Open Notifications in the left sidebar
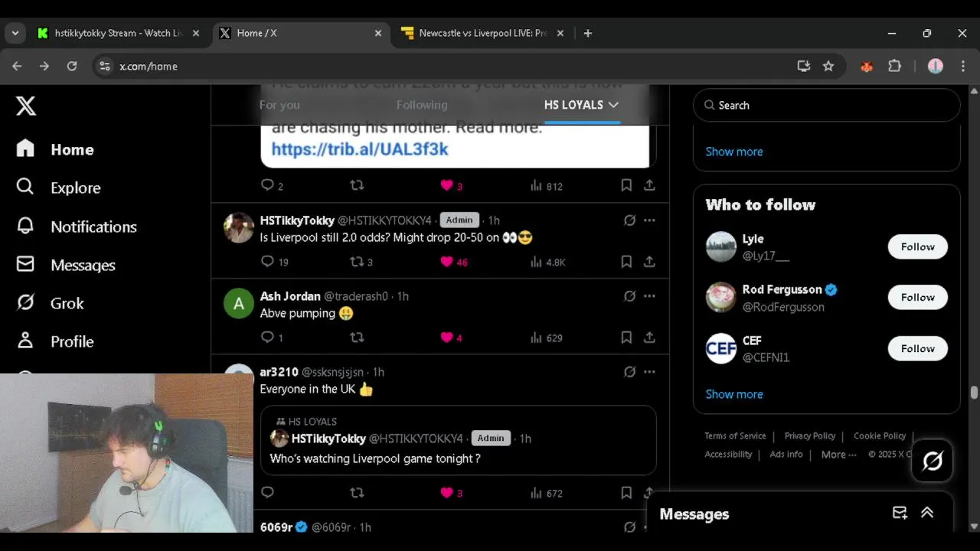Image resolution: width=980 pixels, height=551 pixels. coord(77,227)
